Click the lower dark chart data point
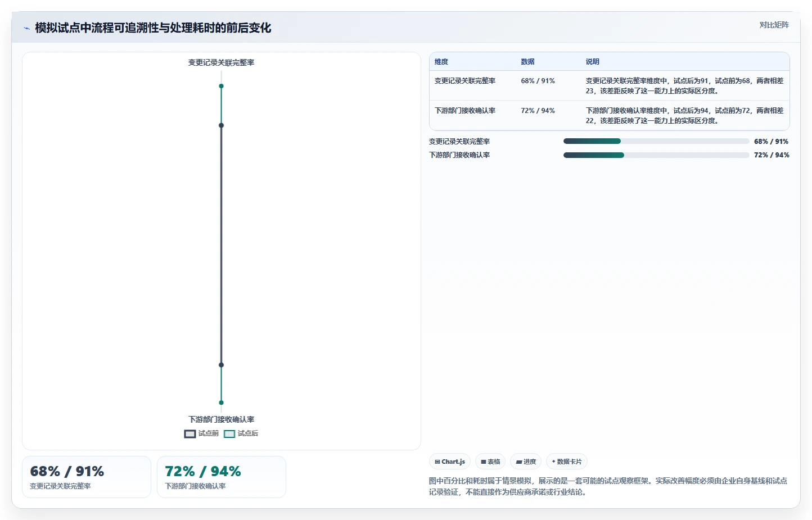Image resolution: width=812 pixels, height=520 pixels. (x=221, y=365)
